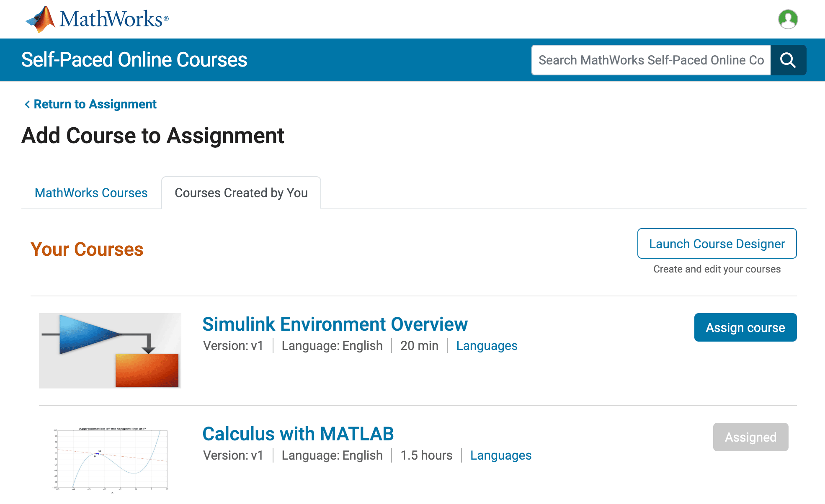This screenshot has width=825, height=504.
Task: Open the Calculus with MATLAB course title
Action: click(298, 434)
